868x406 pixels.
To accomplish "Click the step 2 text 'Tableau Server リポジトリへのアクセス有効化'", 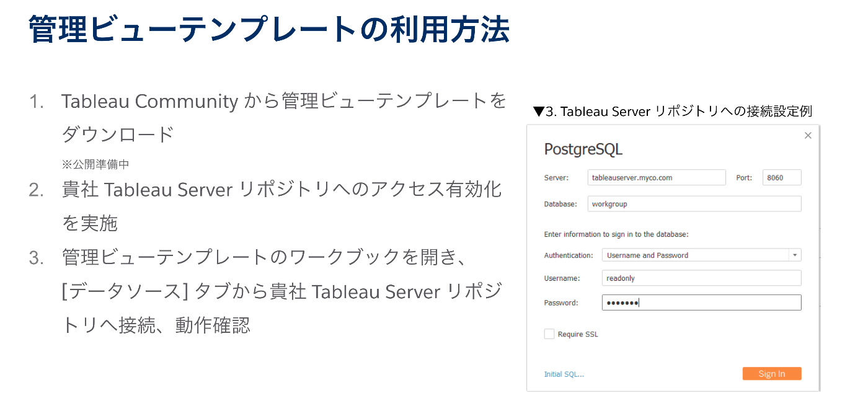I will [303, 190].
